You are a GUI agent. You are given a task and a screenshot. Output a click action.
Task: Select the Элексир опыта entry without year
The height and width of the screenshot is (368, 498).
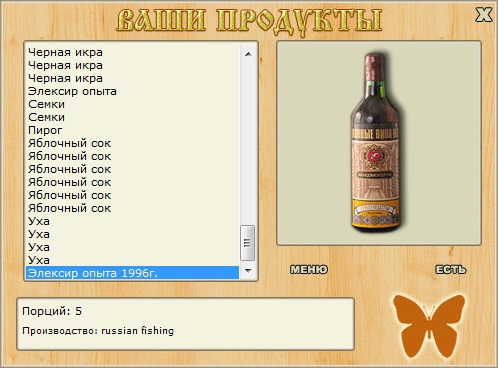coord(132,91)
